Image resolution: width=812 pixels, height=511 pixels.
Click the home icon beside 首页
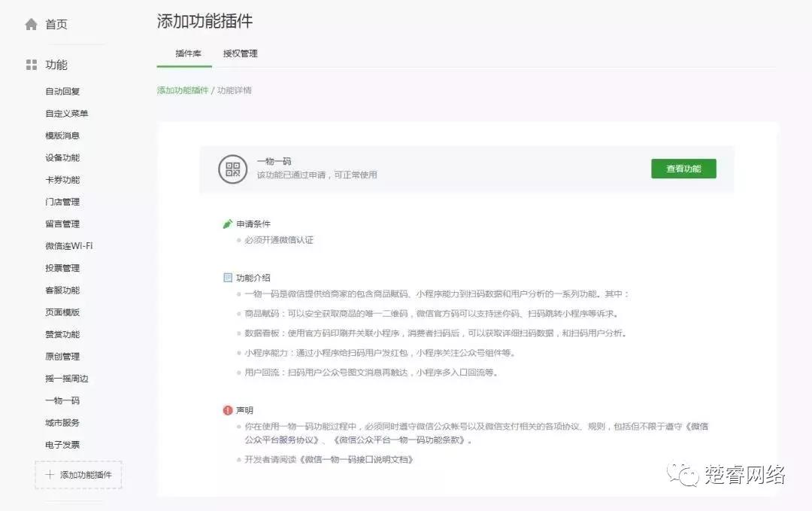tap(31, 24)
